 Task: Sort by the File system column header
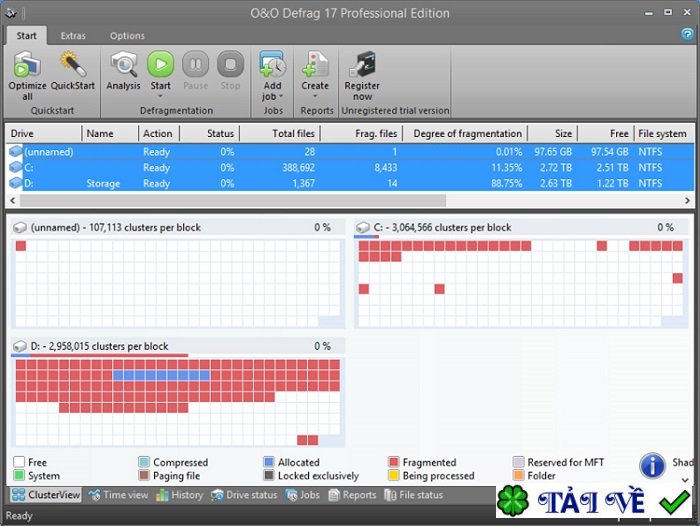click(x=664, y=134)
